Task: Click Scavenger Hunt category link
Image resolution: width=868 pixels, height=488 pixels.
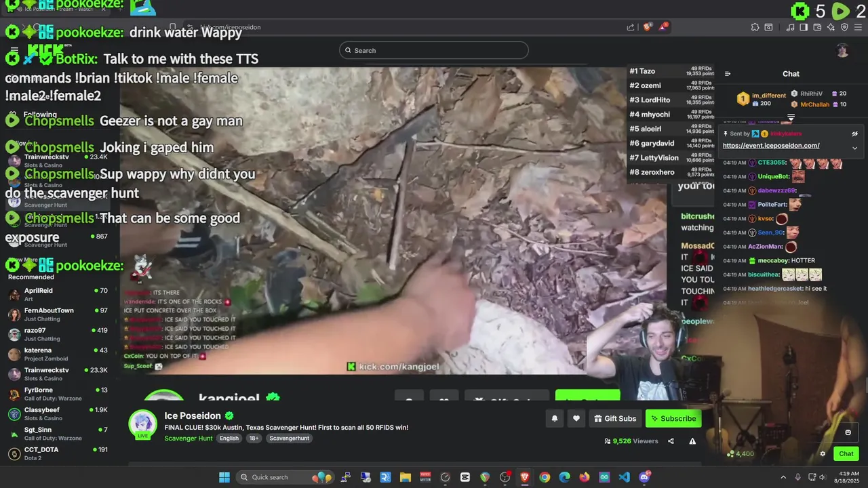Action: pyautogui.click(x=189, y=439)
